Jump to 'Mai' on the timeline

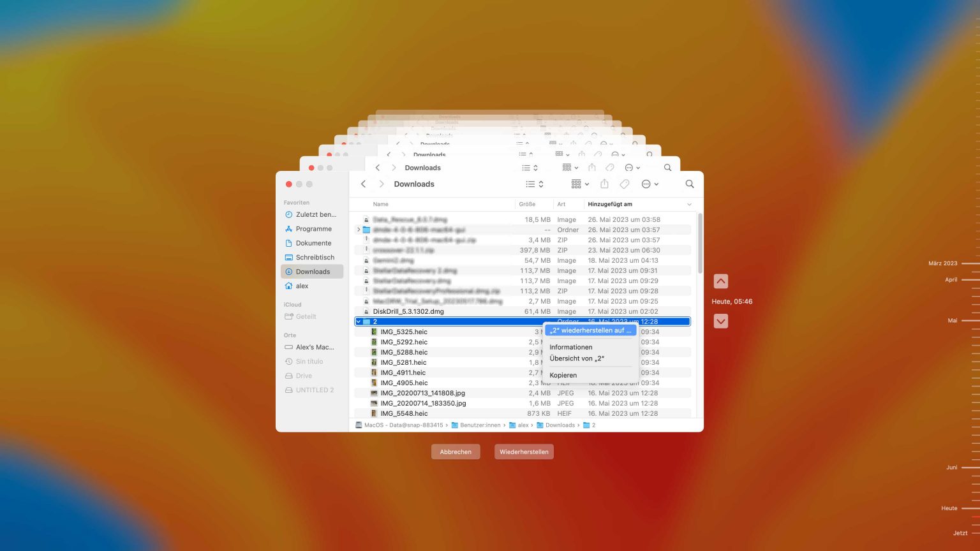953,320
